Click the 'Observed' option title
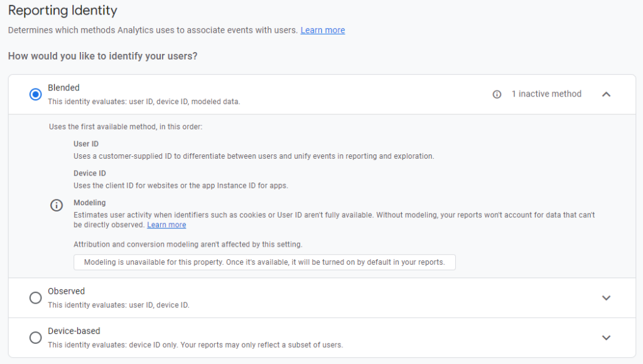The image size is (643, 364). (x=66, y=291)
